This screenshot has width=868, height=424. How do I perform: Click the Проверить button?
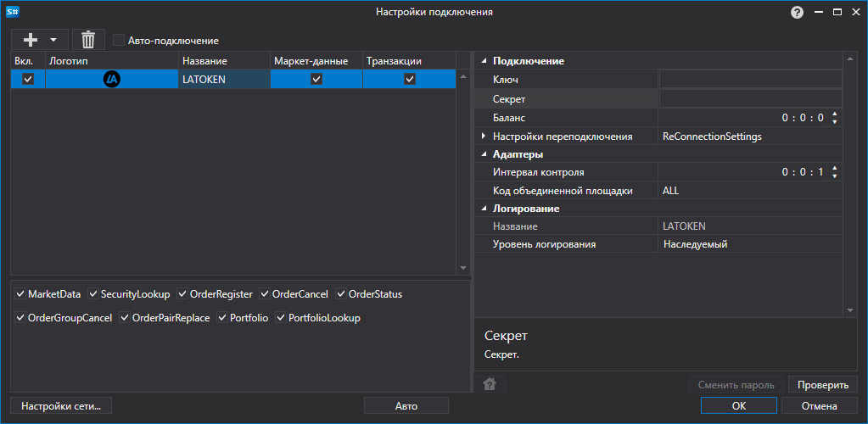pyautogui.click(x=823, y=385)
